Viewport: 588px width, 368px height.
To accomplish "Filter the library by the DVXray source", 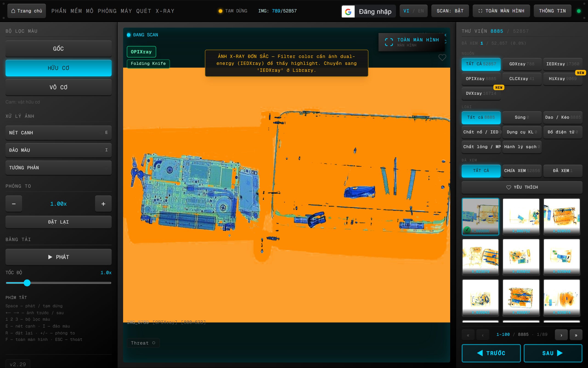I will click(481, 93).
